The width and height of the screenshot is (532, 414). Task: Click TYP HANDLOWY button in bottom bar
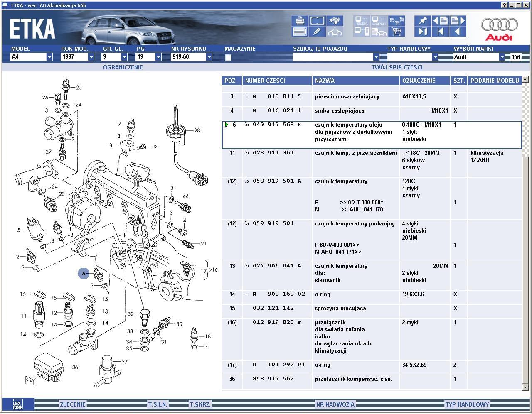(x=467, y=404)
